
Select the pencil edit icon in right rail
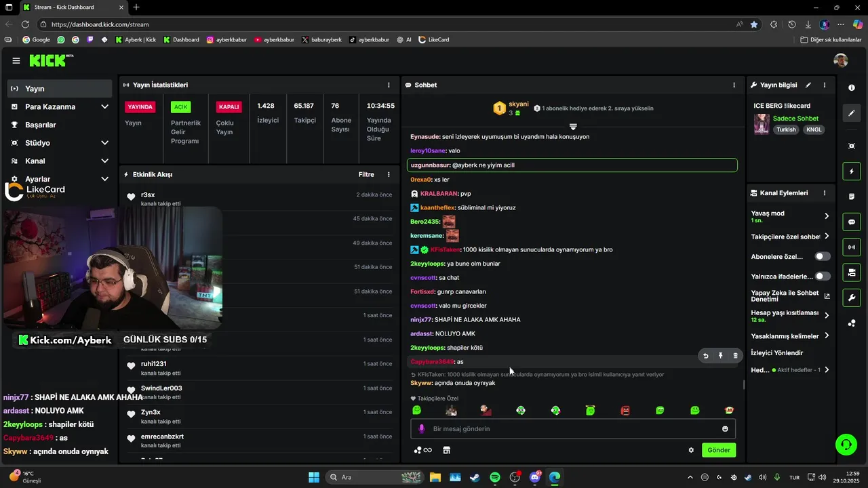(852, 113)
